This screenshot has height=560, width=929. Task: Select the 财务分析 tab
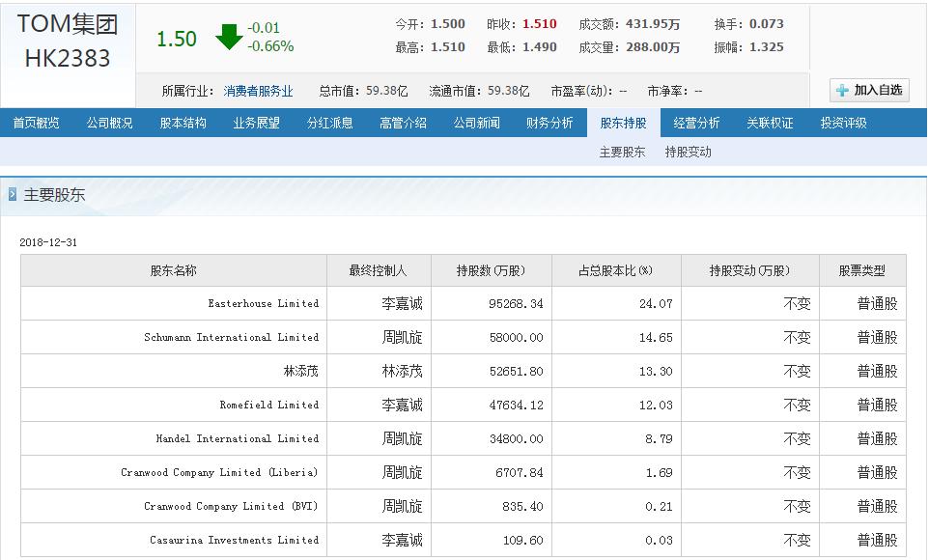click(549, 123)
